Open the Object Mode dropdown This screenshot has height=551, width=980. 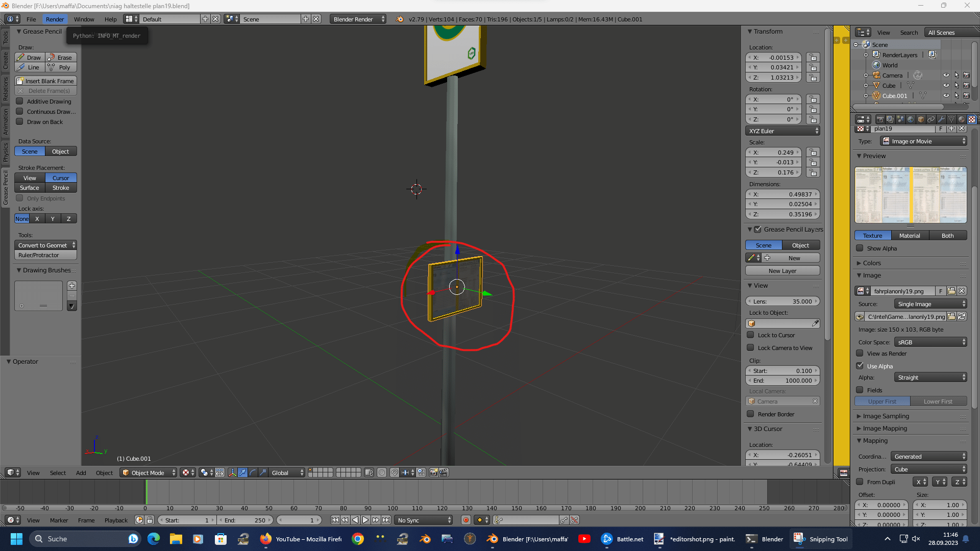[x=149, y=472]
